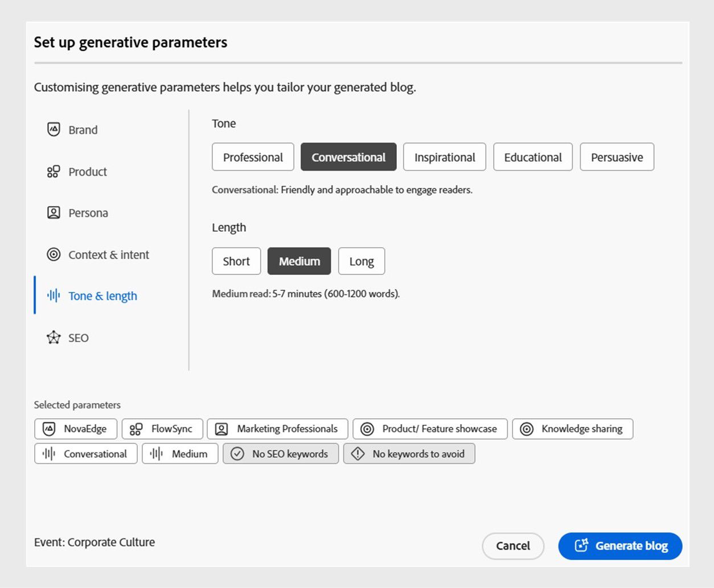Viewport: 714px width, 588px height.
Task: Click the Marketing Professionals parameter chip
Action: 277,429
